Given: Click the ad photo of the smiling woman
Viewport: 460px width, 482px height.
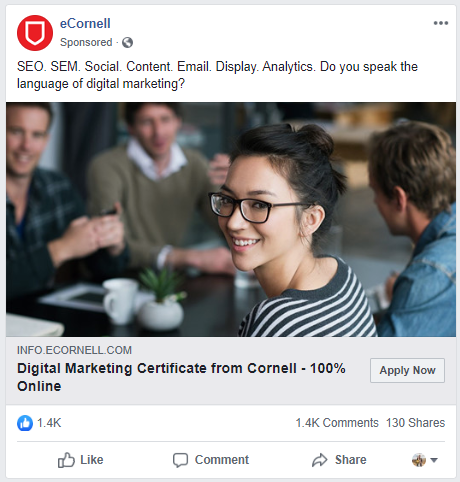Looking at the screenshot, I should click(x=231, y=219).
